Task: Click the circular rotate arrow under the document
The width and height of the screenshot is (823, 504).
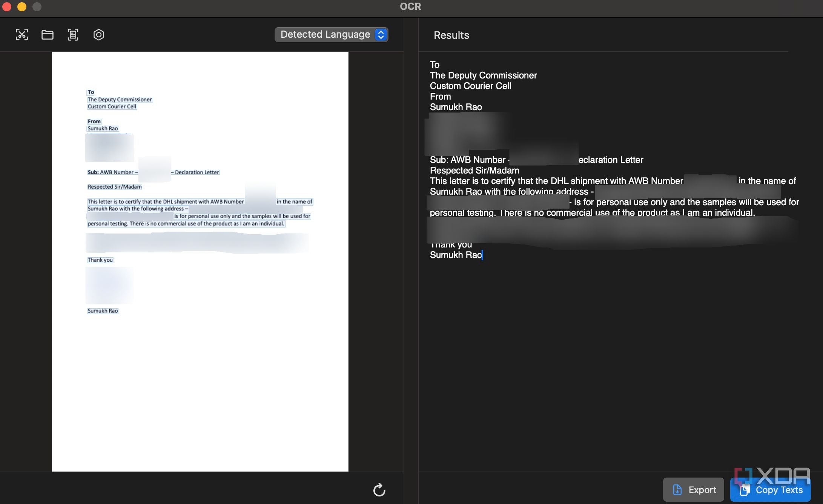Action: pyautogui.click(x=379, y=490)
